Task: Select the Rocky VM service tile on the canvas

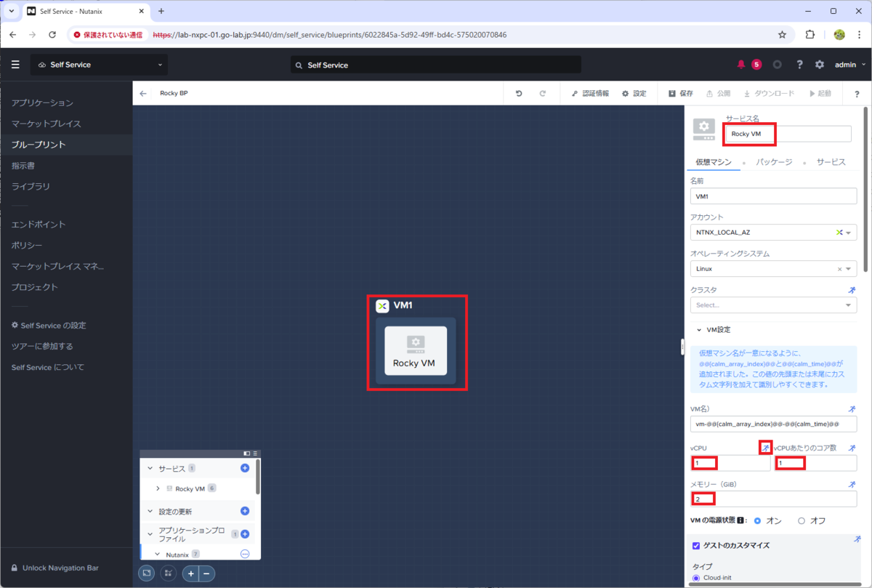Action: point(416,350)
